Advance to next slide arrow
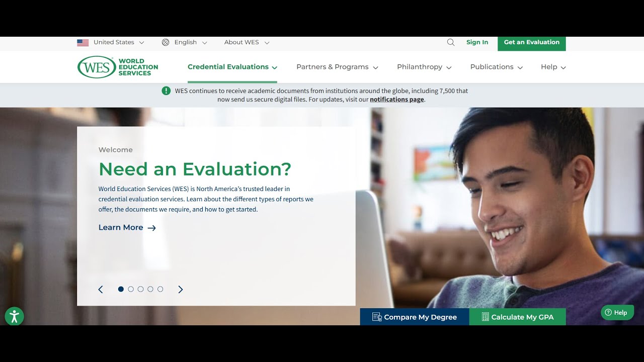 tap(180, 289)
